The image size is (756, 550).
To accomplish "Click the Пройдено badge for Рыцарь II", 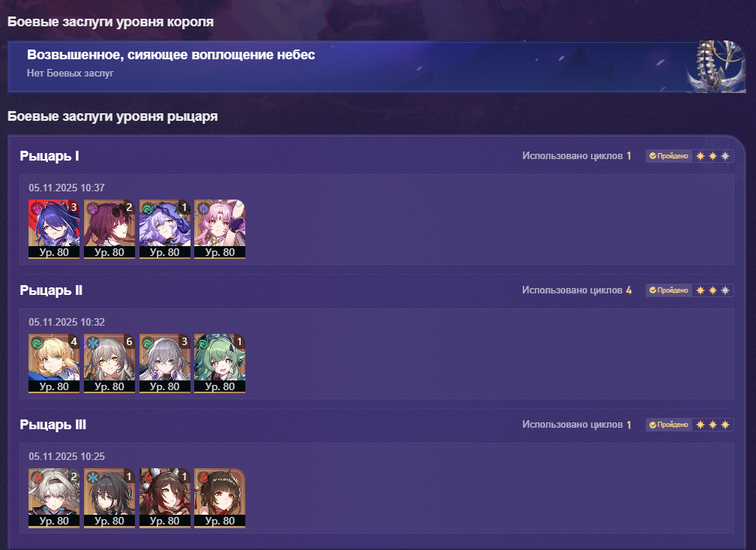I will (x=669, y=290).
